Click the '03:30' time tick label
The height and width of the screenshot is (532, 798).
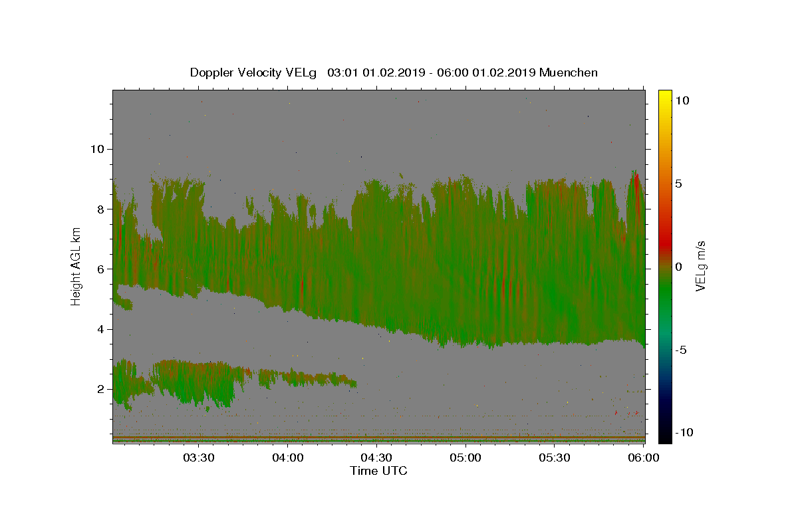pos(199,458)
